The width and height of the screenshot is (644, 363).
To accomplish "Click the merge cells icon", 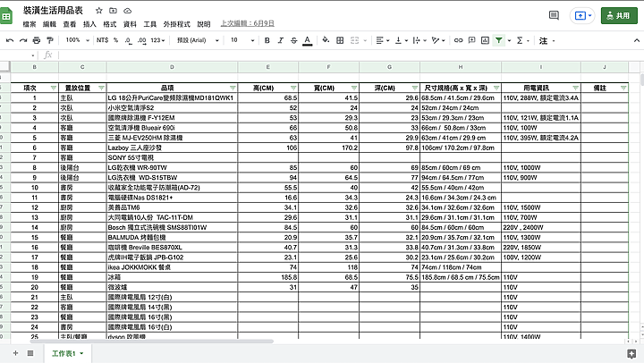I will coord(354,40).
